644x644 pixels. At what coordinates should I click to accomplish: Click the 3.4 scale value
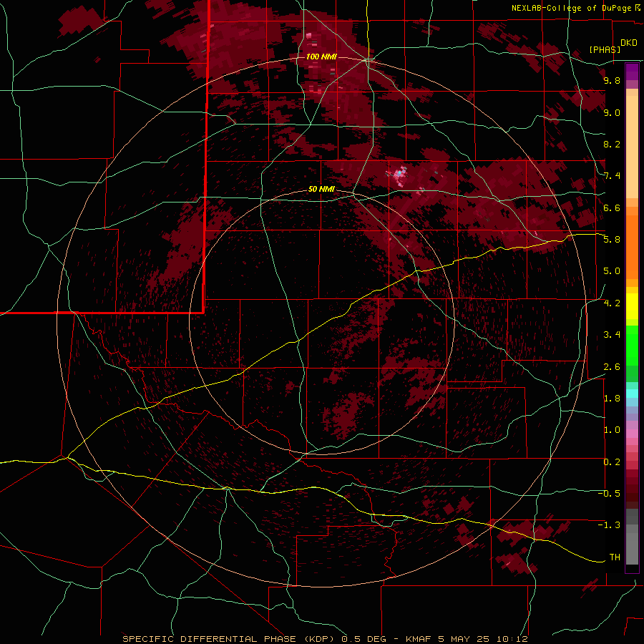click(x=612, y=335)
